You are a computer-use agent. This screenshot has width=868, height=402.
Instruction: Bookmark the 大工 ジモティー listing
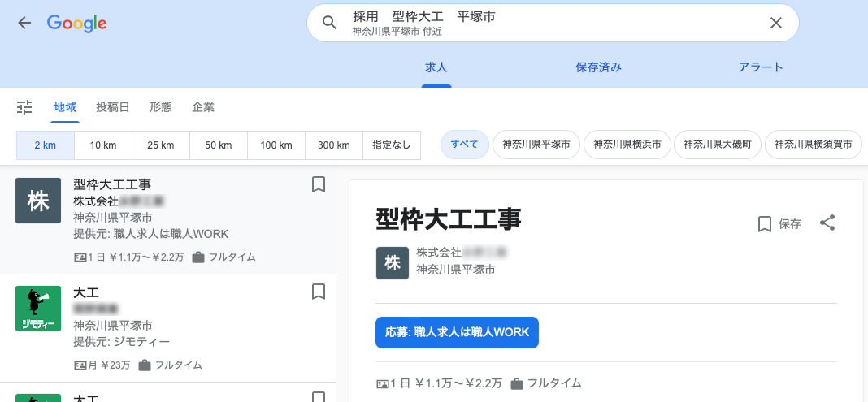319,292
